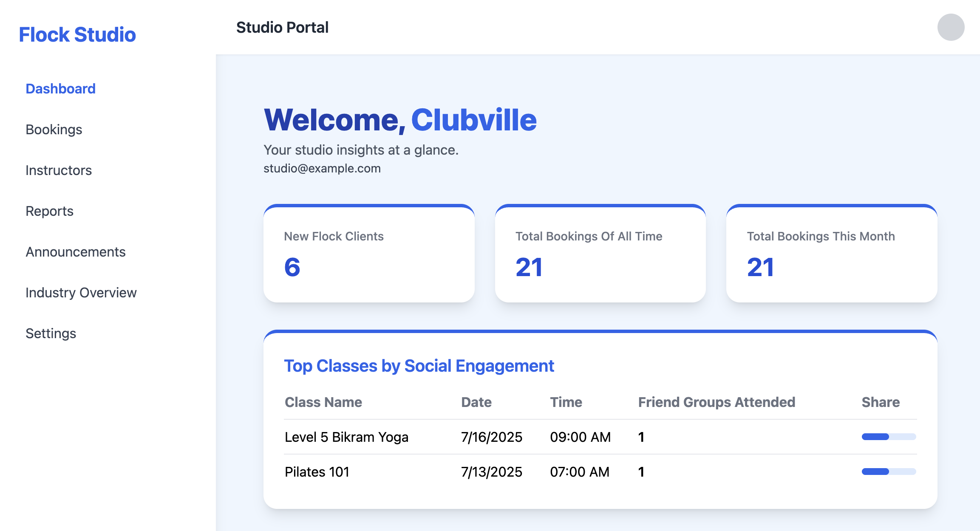980x531 pixels.
Task: Open Announcements from sidebar
Action: 76,252
